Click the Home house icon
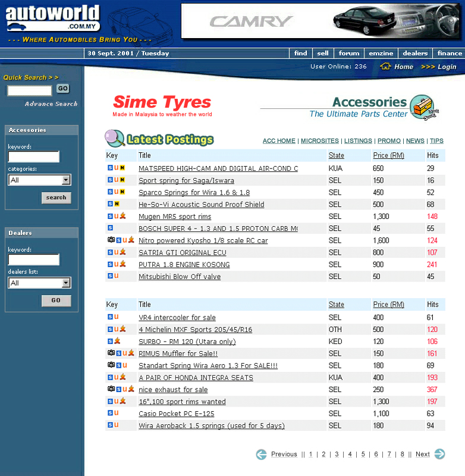The height and width of the screenshot is (476, 465). pos(386,67)
